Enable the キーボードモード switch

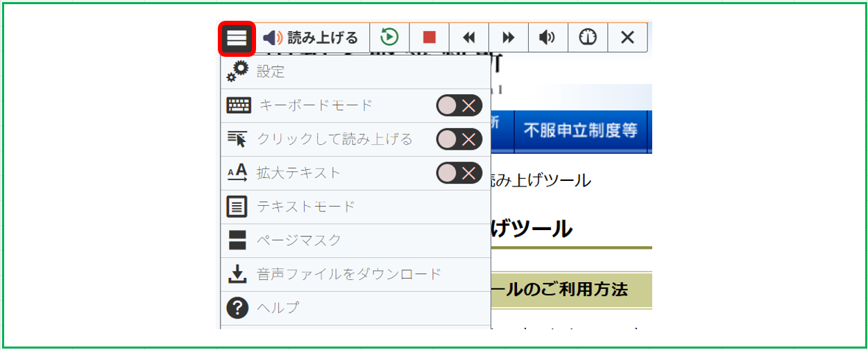point(459,105)
